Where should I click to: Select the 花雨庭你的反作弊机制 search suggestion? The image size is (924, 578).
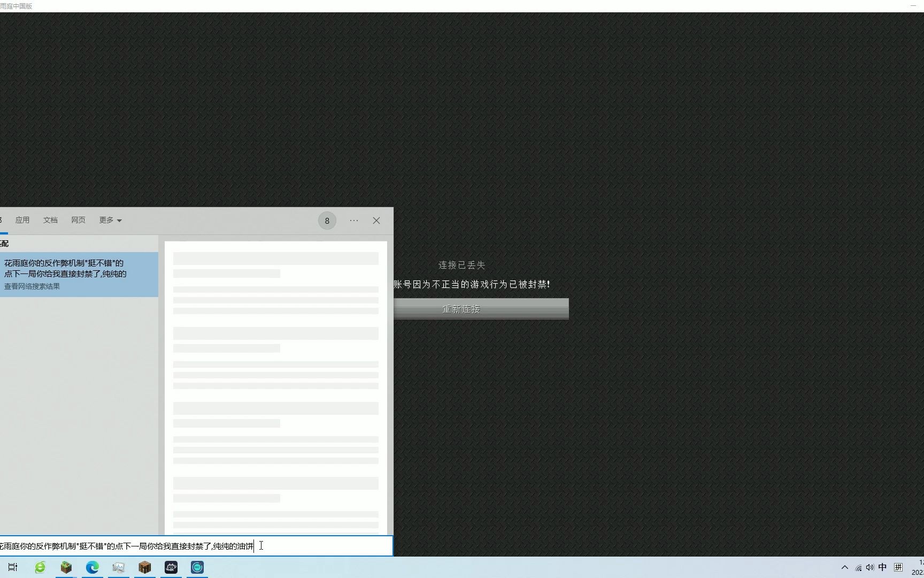coord(79,275)
